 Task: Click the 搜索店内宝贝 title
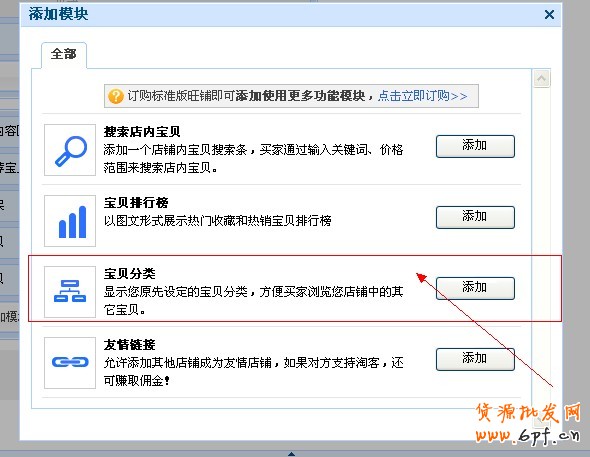point(142,132)
